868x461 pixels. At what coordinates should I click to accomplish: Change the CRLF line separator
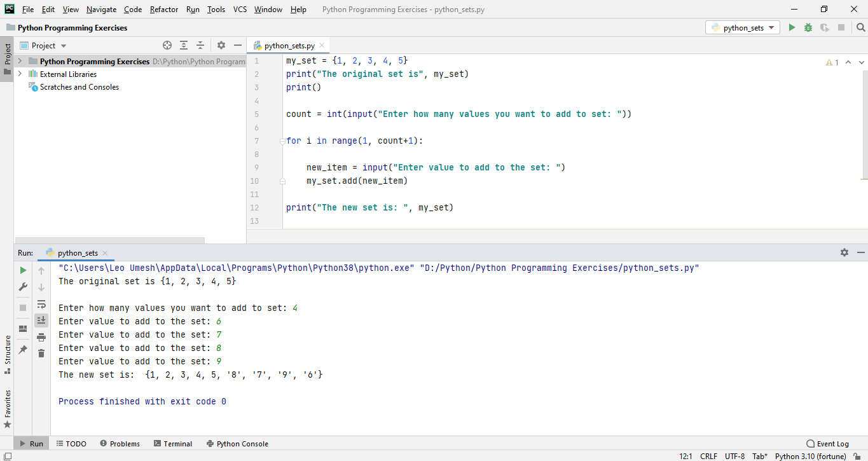coord(708,456)
